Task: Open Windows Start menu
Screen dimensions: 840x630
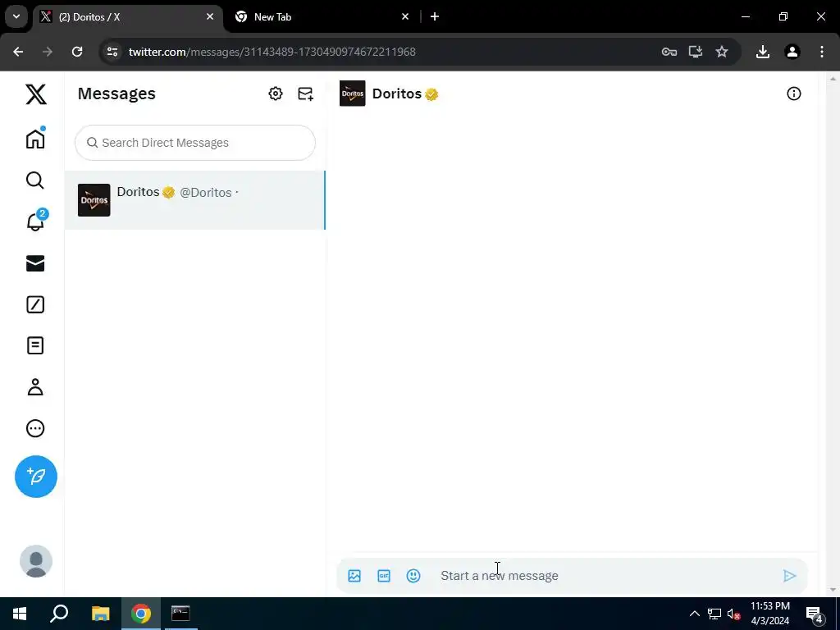Action: click(x=20, y=614)
